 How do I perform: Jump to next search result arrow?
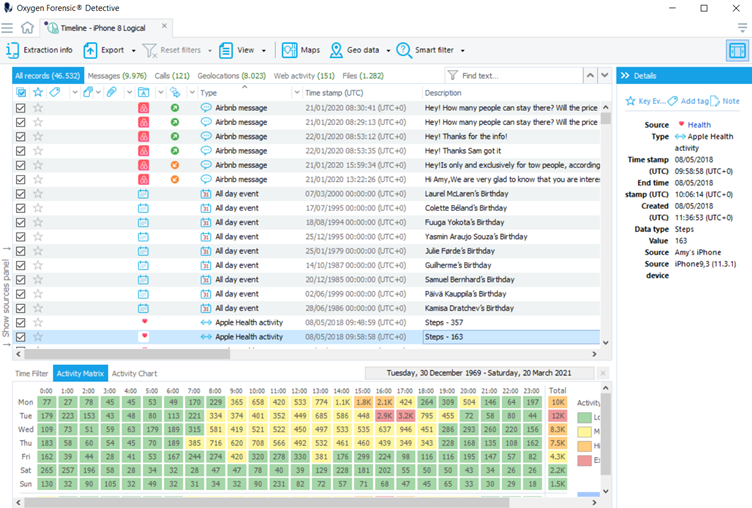coord(605,75)
